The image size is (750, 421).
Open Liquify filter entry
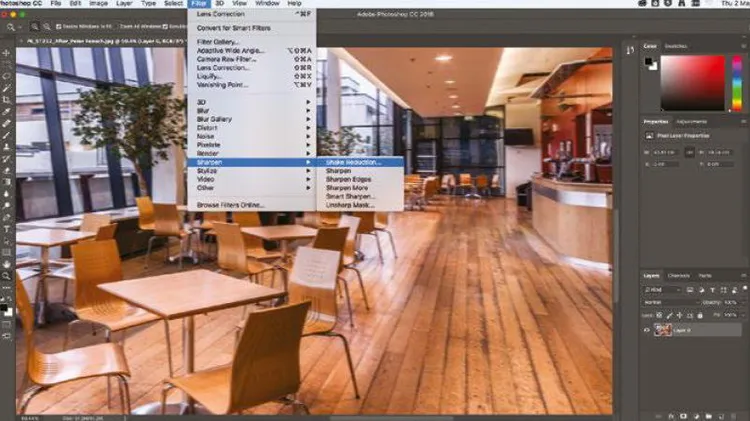pyautogui.click(x=252, y=77)
